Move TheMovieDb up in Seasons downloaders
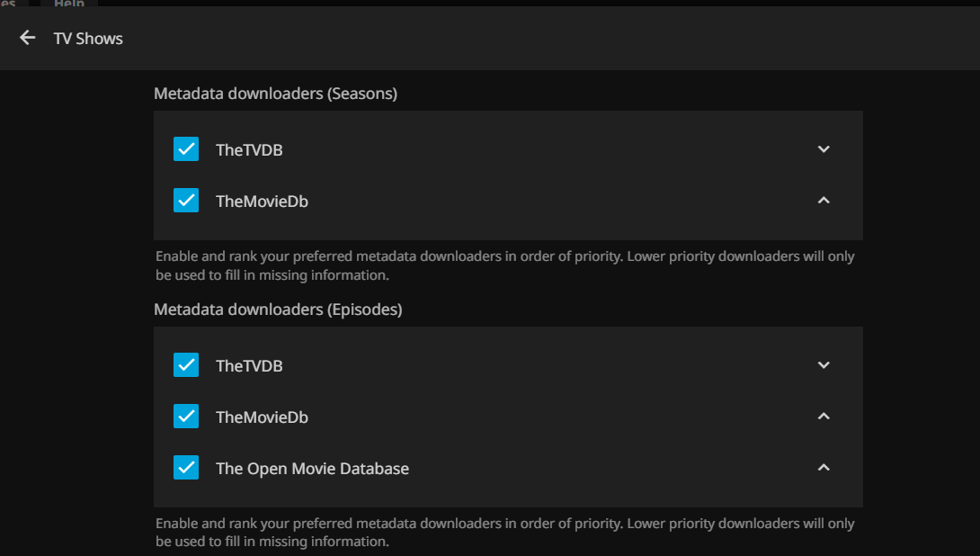This screenshot has height=556, width=980. click(x=824, y=201)
